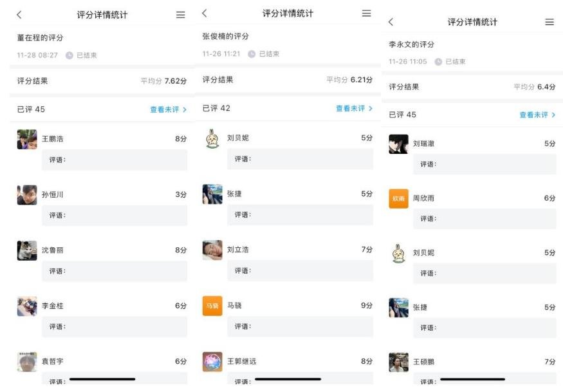This screenshot has height=392, width=563.
Task: Tap the 已评 45 count under 李永文
Action: tap(403, 115)
